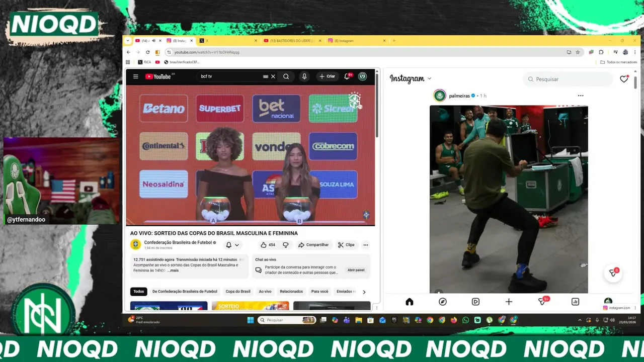The height and width of the screenshot is (362, 644).
Task: Select the Ao vivo chip
Action: coord(265,292)
